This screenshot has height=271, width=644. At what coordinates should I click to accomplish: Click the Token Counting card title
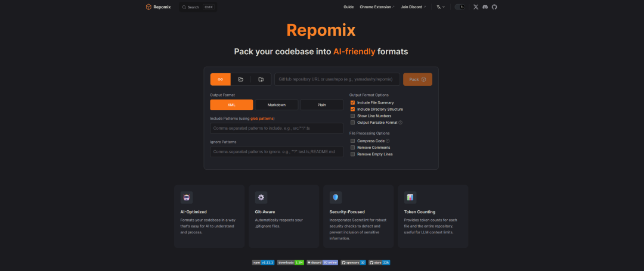pos(420,212)
